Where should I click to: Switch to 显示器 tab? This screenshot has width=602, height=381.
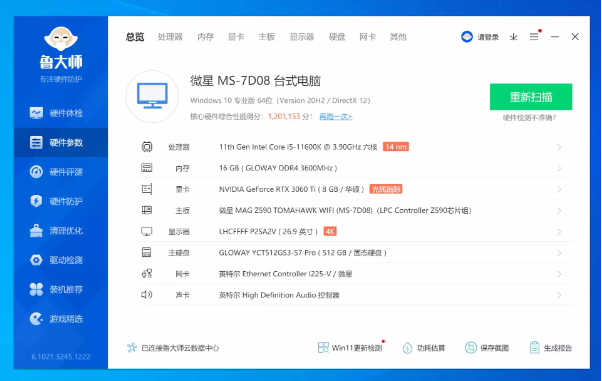tap(302, 37)
